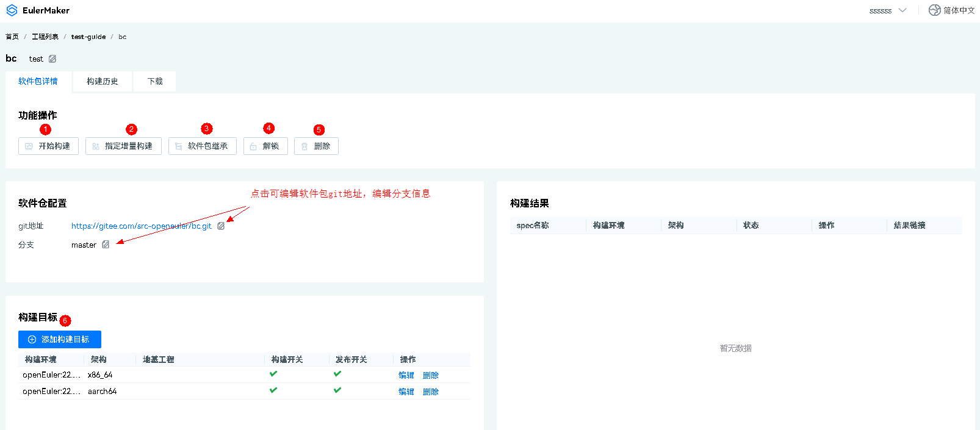Click the master branch value
This screenshot has height=430, width=980.
(x=84, y=245)
